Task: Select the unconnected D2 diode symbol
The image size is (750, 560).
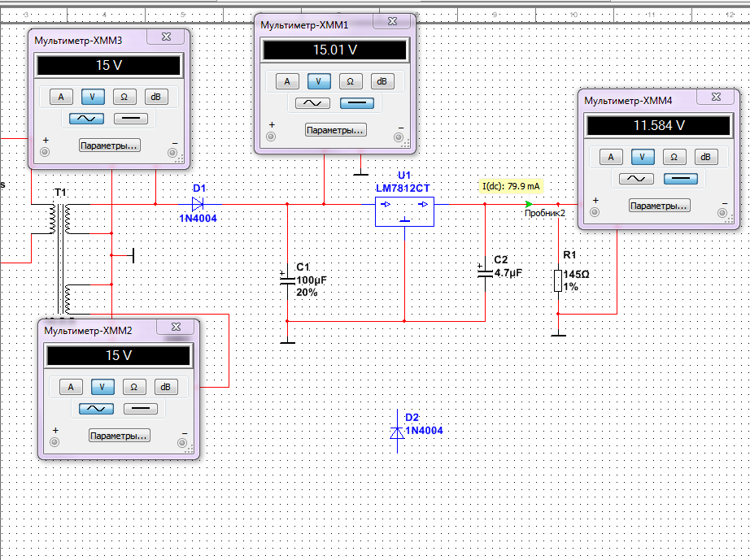Action: (x=397, y=432)
